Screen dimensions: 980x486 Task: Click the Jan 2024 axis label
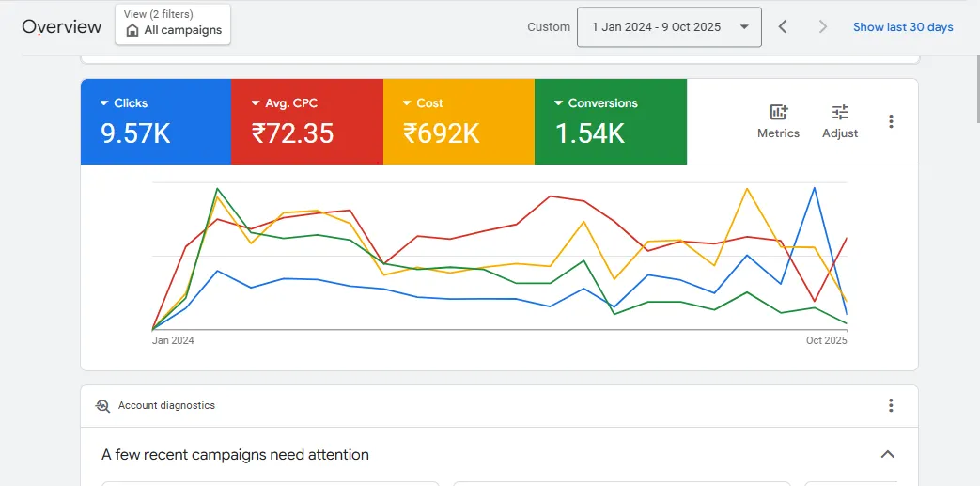point(173,341)
